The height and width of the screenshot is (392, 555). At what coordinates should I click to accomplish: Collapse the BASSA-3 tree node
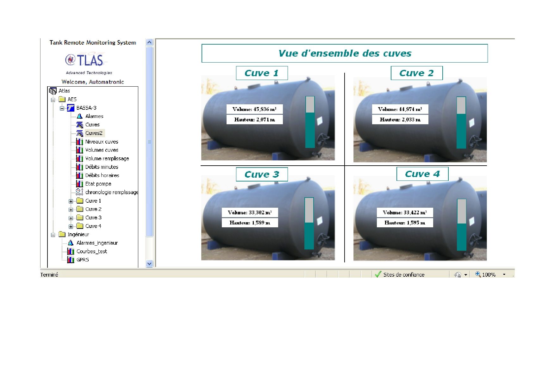pyautogui.click(x=62, y=108)
